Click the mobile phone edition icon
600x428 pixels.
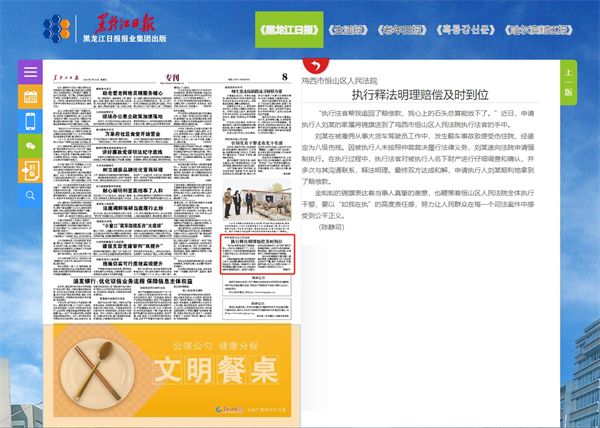31,122
